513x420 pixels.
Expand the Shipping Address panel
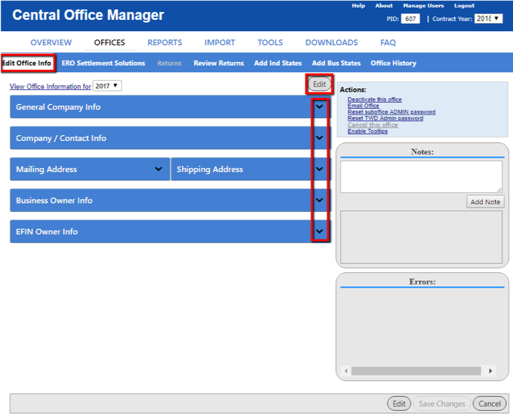tap(319, 169)
